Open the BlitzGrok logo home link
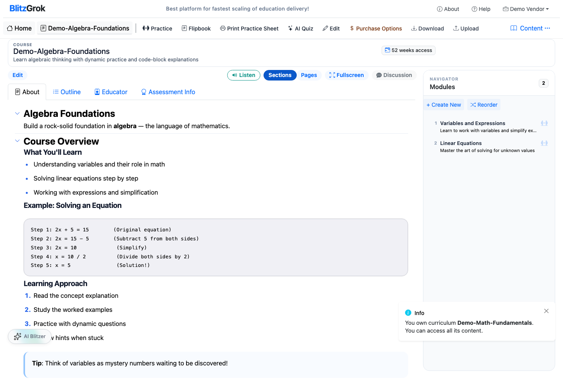Image resolution: width=563 pixels, height=392 pixels. pyautogui.click(x=27, y=9)
